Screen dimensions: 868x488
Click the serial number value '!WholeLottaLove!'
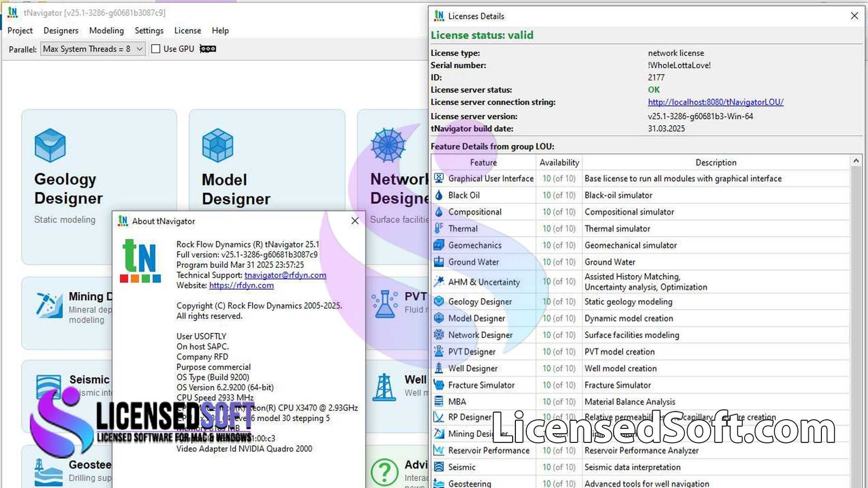point(679,65)
